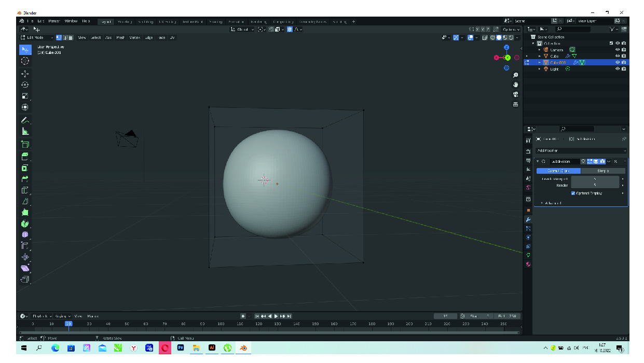Viewport: 644px width, 363px height.
Task: Open the Modifier properties wrench tab
Action: click(528, 219)
